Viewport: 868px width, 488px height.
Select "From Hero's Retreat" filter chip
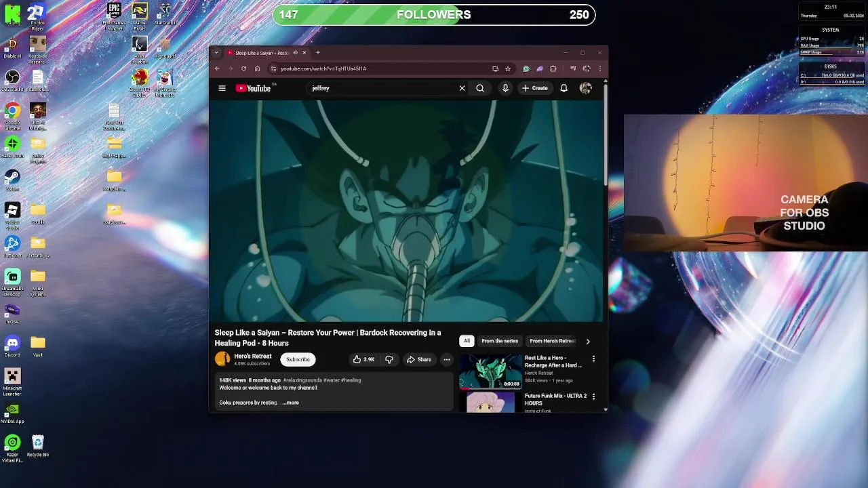pyautogui.click(x=553, y=341)
